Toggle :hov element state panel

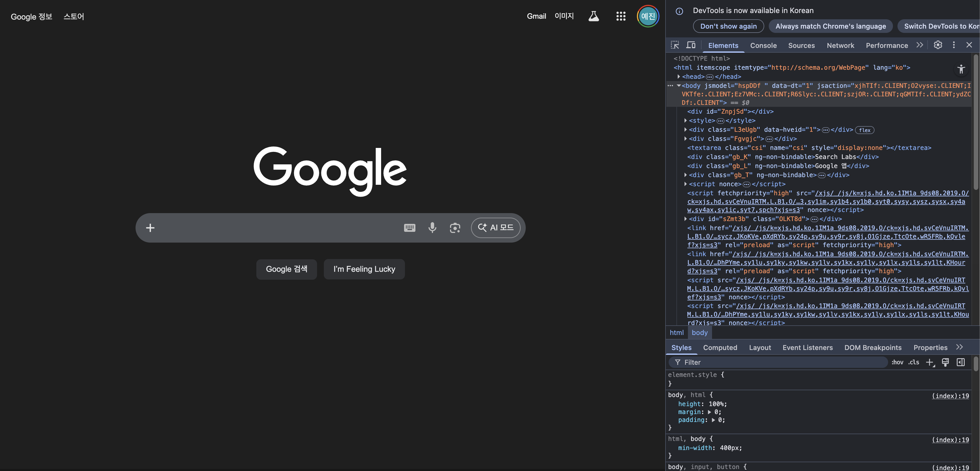click(897, 362)
